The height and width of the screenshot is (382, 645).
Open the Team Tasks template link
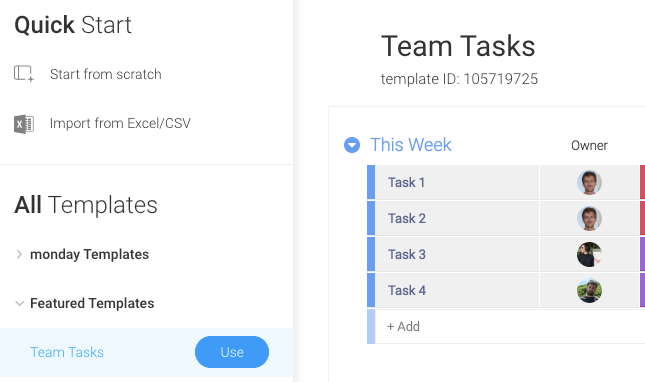(67, 352)
